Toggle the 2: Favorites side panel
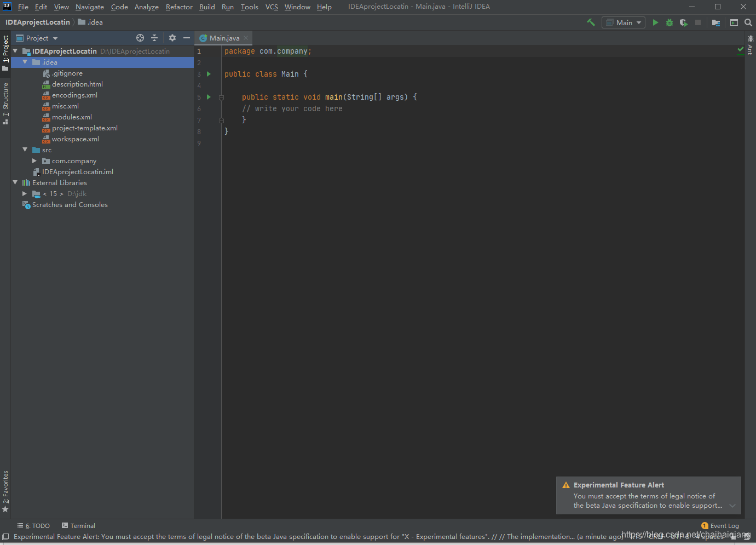The width and height of the screenshot is (756, 545). (5, 491)
